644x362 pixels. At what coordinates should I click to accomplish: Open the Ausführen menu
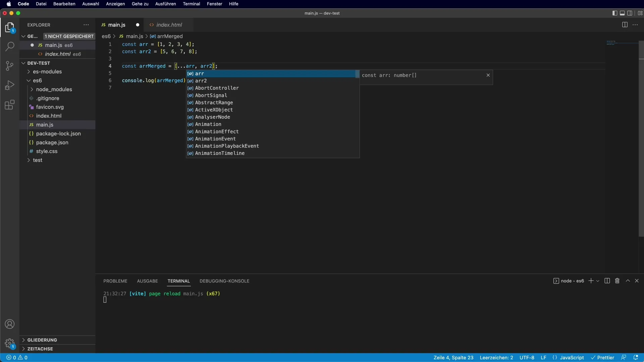[165, 4]
